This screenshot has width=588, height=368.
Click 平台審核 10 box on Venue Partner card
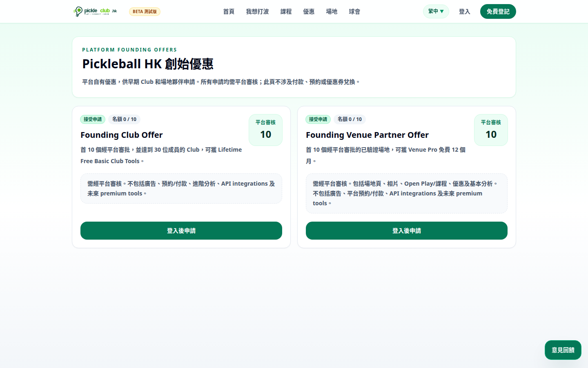pyautogui.click(x=491, y=130)
